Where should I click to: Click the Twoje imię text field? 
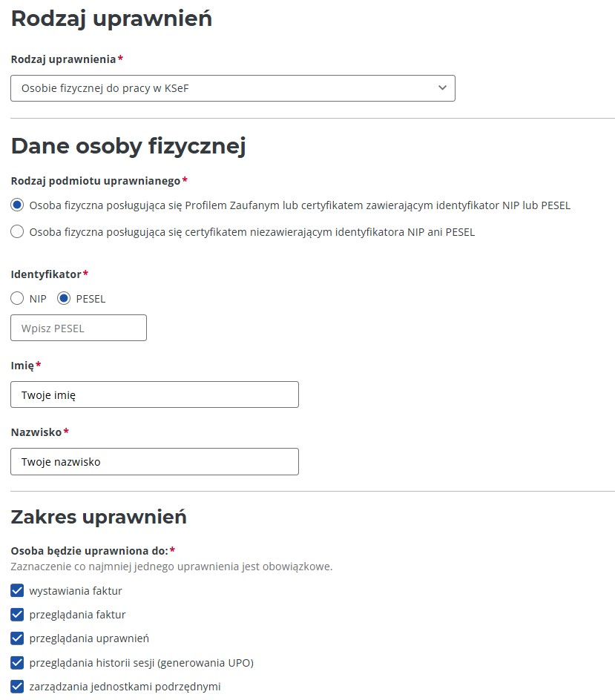[x=154, y=394]
